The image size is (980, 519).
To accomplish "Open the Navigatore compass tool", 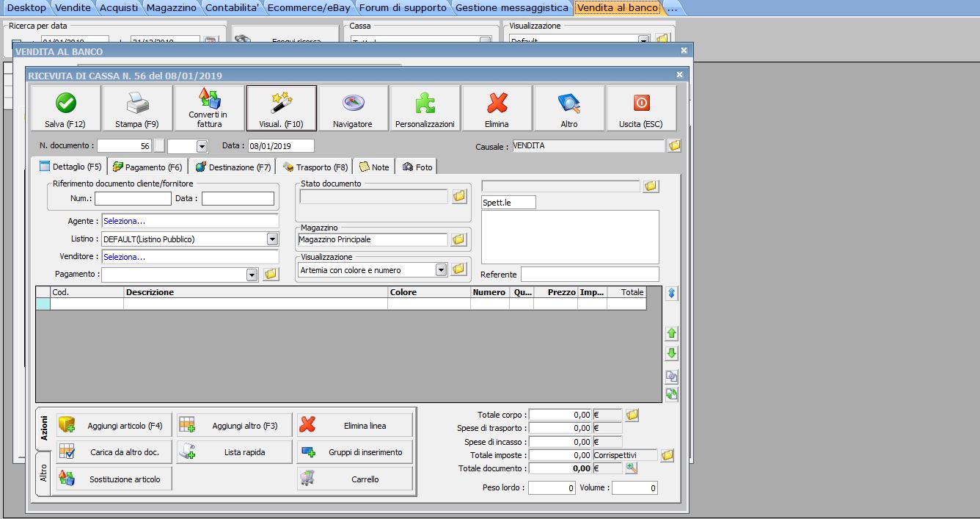I will [353, 108].
